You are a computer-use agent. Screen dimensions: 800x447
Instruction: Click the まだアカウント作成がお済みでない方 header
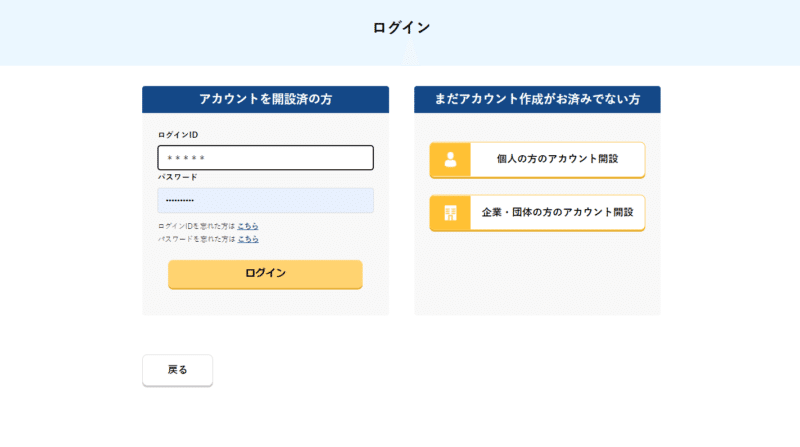tap(537, 99)
